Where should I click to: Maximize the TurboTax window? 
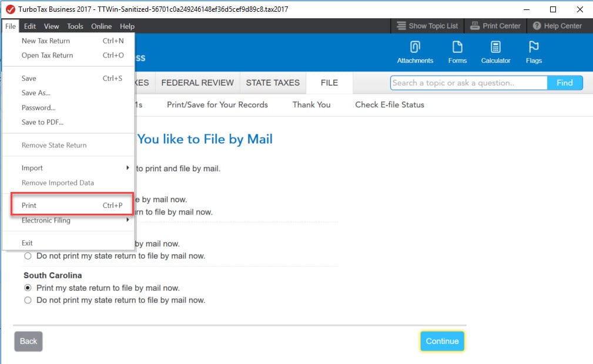click(x=553, y=9)
